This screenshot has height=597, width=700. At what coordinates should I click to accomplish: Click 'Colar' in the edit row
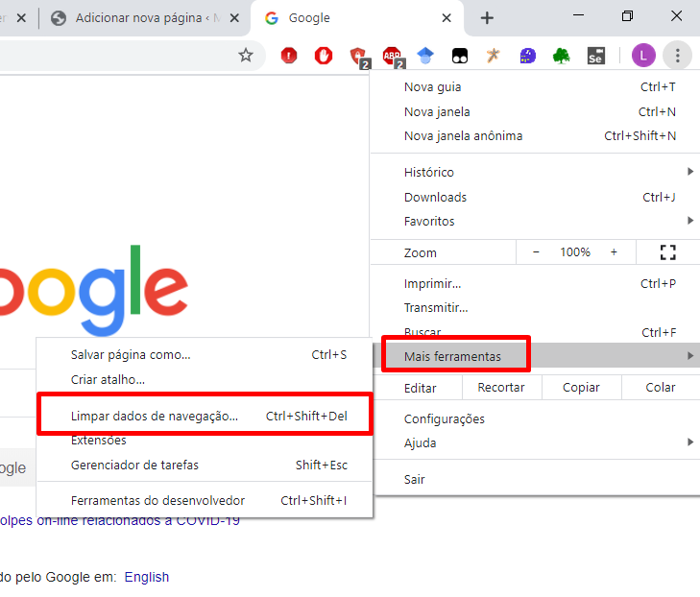[661, 388]
